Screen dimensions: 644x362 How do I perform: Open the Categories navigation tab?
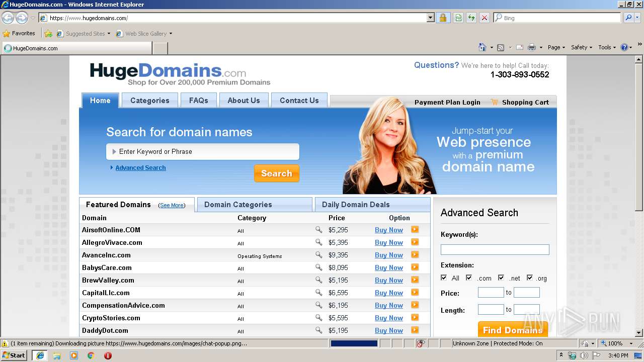(149, 100)
